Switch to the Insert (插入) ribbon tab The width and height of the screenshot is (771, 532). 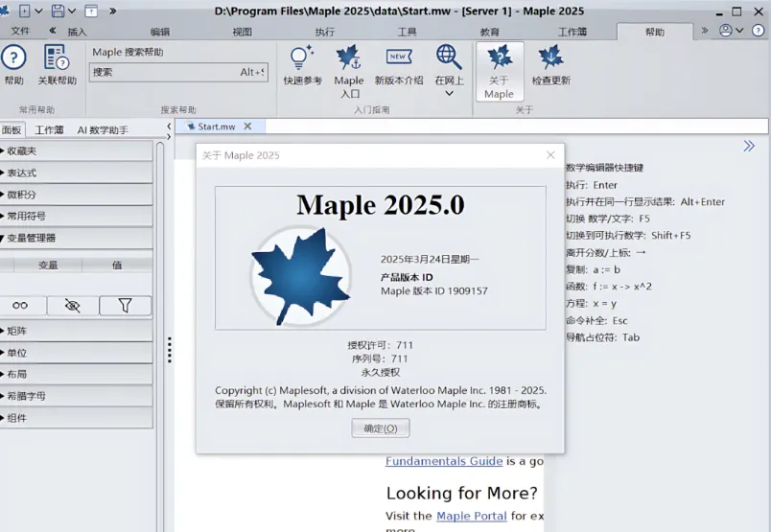click(77, 32)
